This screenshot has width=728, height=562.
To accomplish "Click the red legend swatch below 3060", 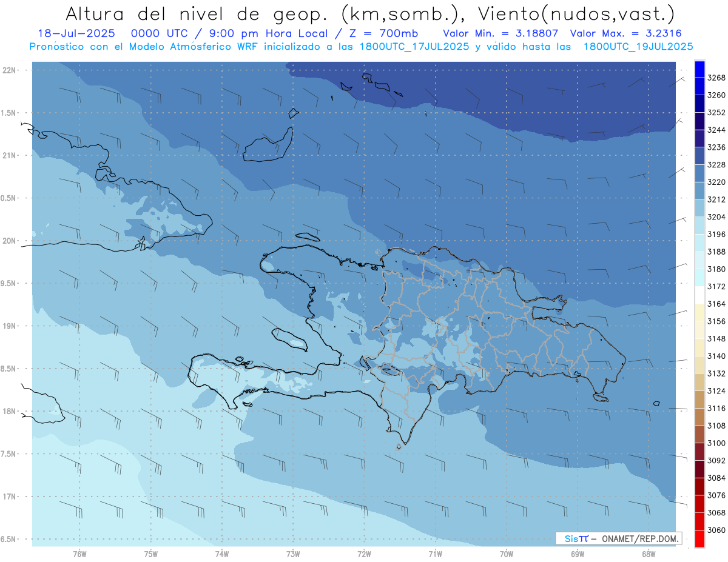I will 699,538.
